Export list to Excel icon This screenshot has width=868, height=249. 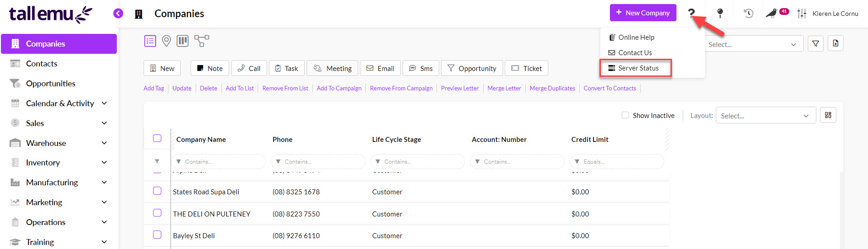[835, 44]
